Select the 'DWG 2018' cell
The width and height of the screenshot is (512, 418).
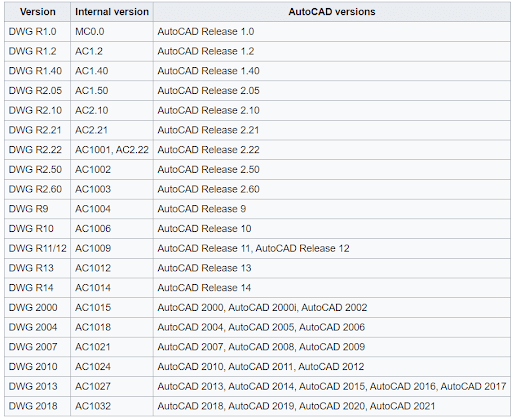(37, 406)
